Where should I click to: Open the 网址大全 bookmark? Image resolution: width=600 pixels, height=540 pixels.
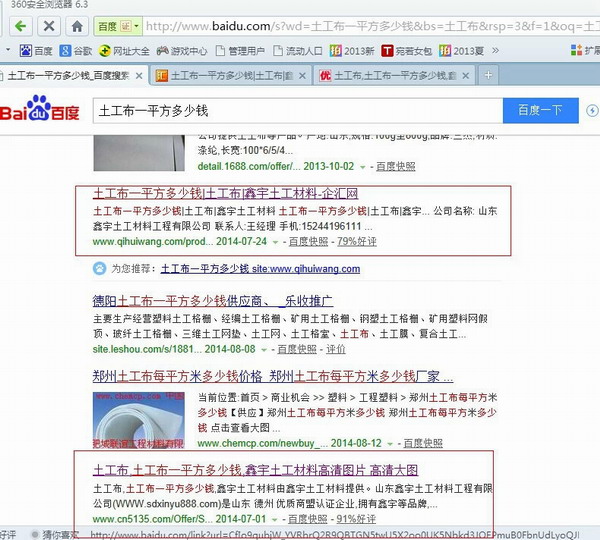(124, 50)
